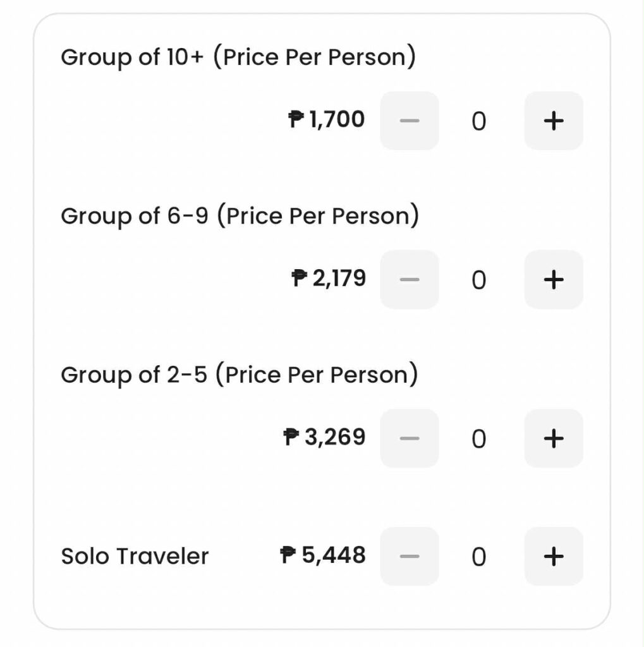
Task: Select the Group of 6-9 quantity number
Action: [x=479, y=279]
